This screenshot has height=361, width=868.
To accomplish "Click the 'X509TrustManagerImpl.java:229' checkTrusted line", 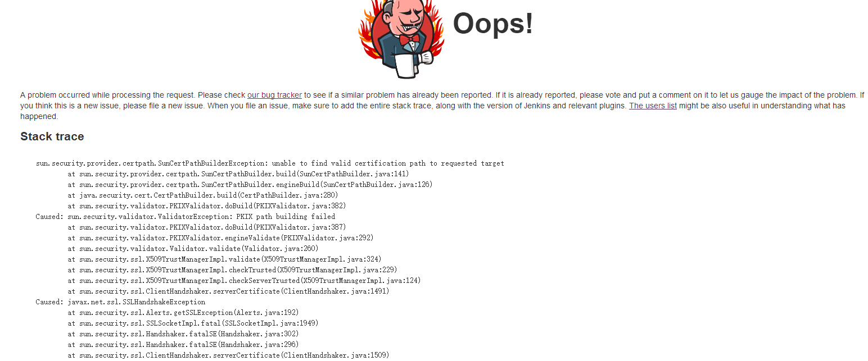I will tap(232, 270).
